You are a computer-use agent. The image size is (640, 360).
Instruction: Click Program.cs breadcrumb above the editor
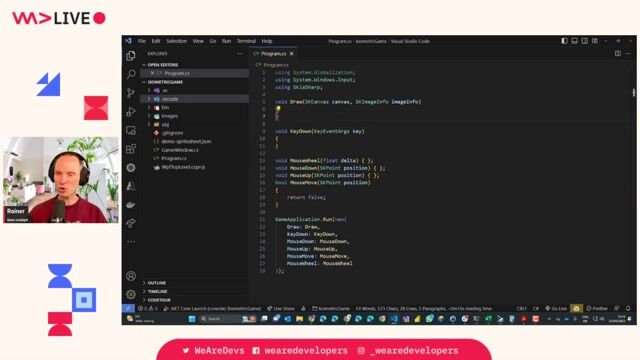[x=272, y=65]
